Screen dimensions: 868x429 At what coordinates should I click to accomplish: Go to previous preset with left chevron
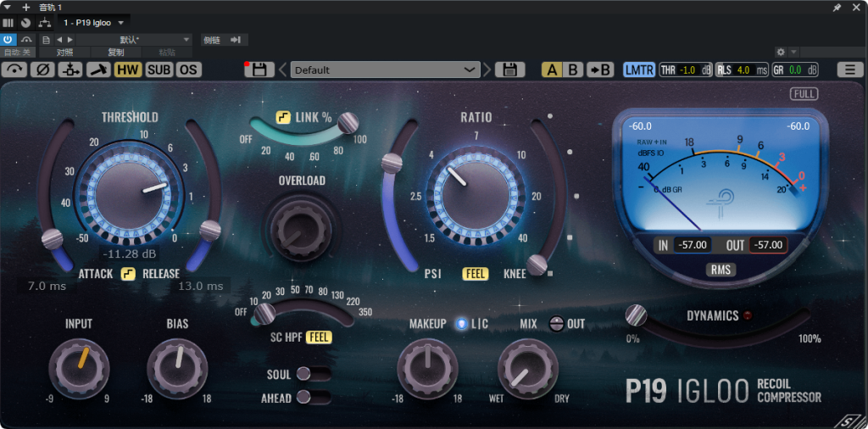click(x=282, y=70)
